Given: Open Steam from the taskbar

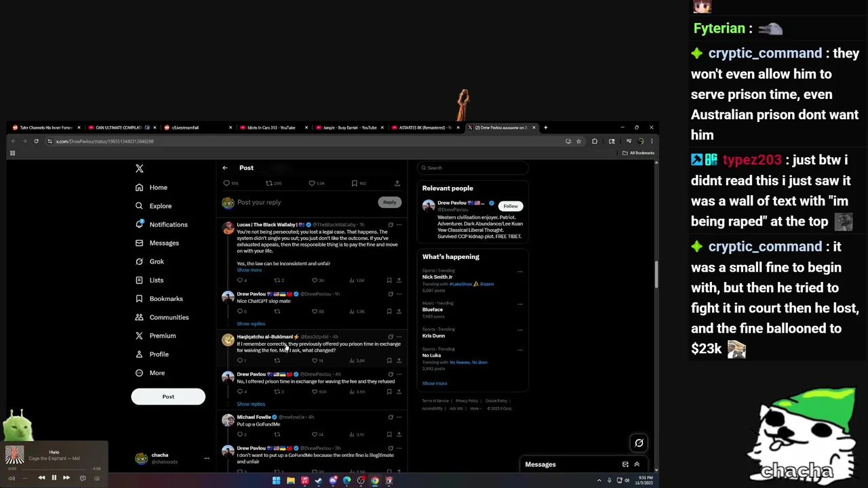Looking at the screenshot, I should click(x=319, y=481).
